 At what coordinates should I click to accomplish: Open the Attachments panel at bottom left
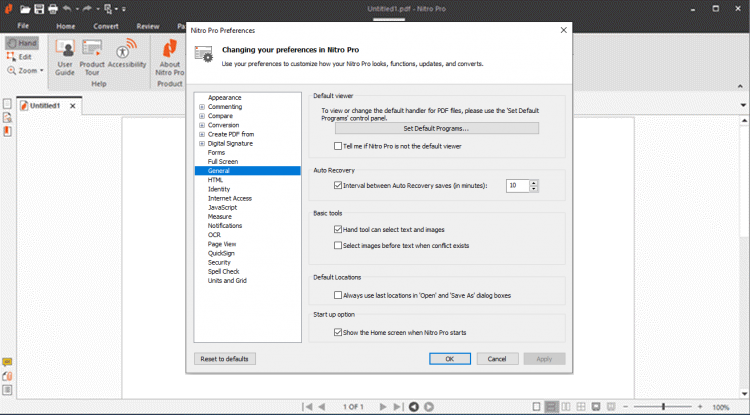(7, 376)
